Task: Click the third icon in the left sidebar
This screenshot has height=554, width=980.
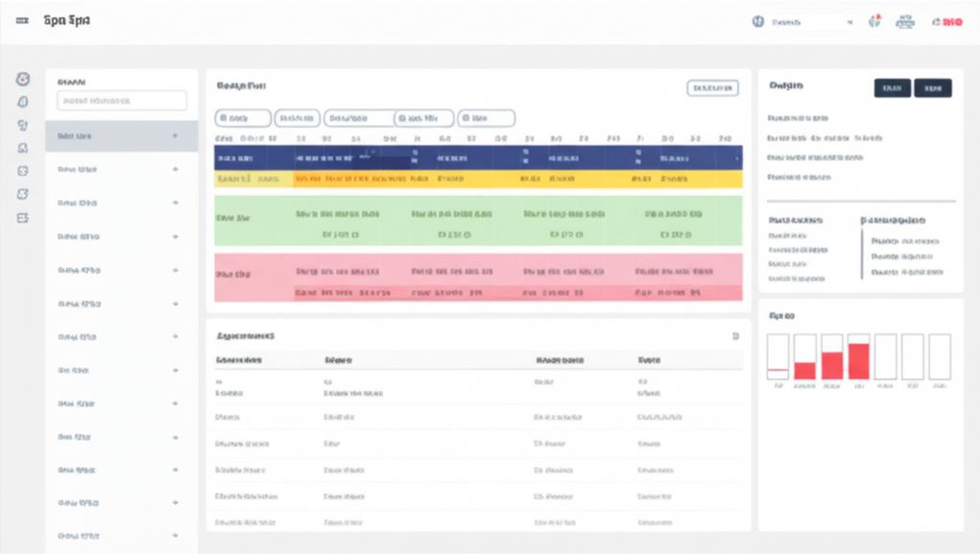Action: click(23, 125)
